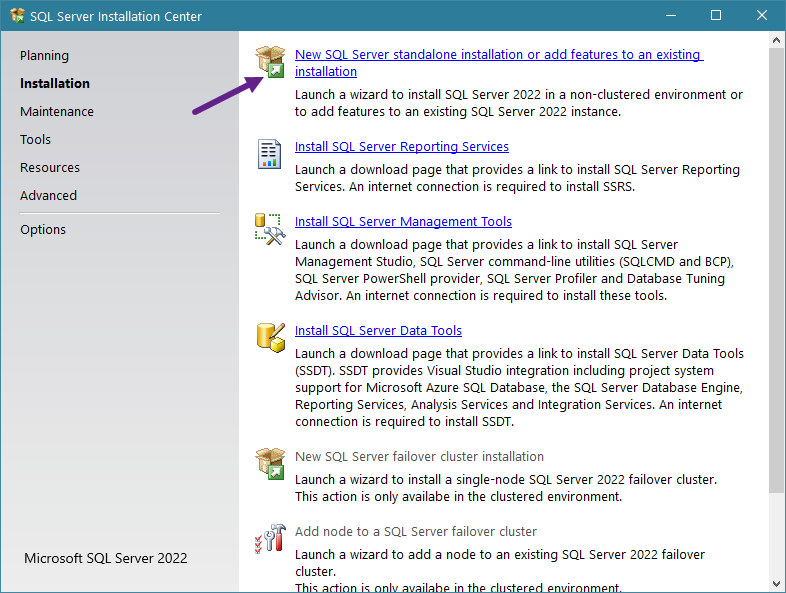Click New SQL Server failover cluster installation
This screenshot has height=593, width=786.
pyautogui.click(x=419, y=457)
